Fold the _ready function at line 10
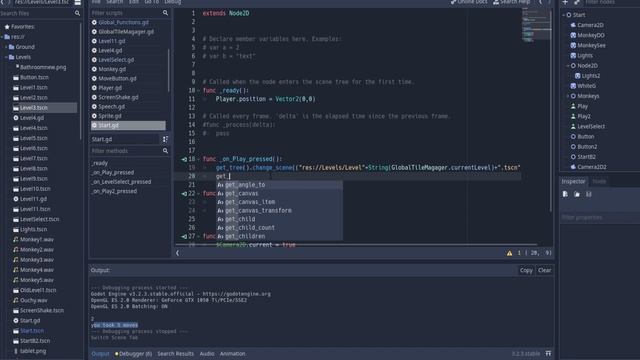The width and height of the screenshot is (640, 360). (x=199, y=91)
